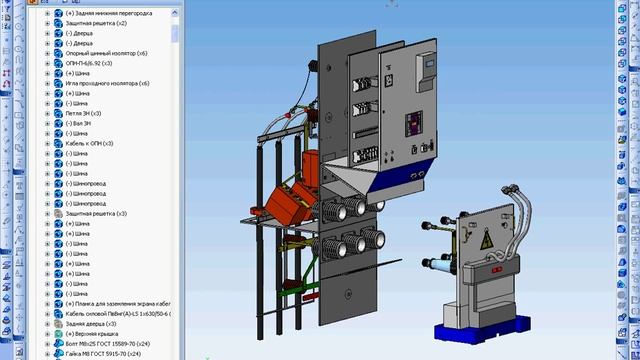Select Планка для заземления экрана кабеля row
Image resolution: width=640 pixels, height=360 pixels.
point(118,304)
